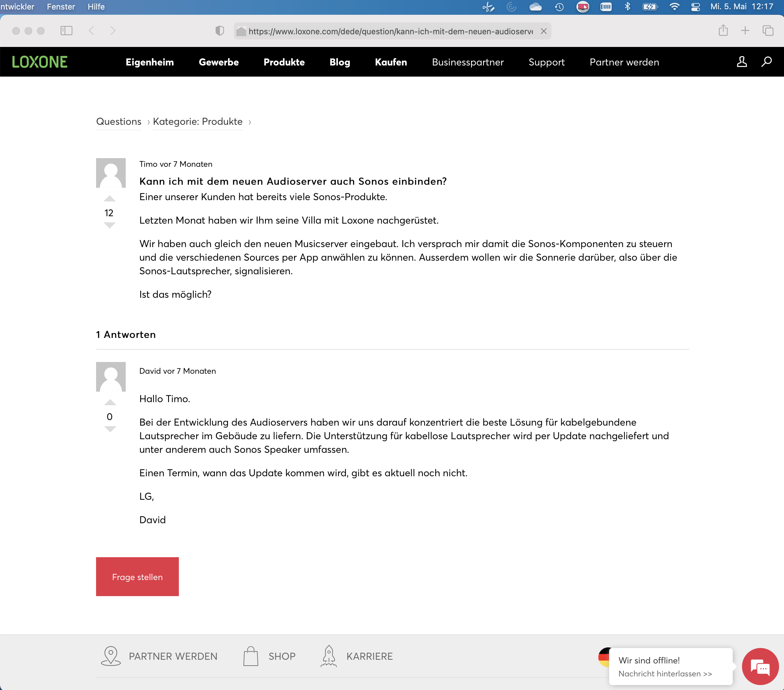Click 'Timo vor 7 Monaten' author line
This screenshot has width=784, height=690.
point(176,164)
